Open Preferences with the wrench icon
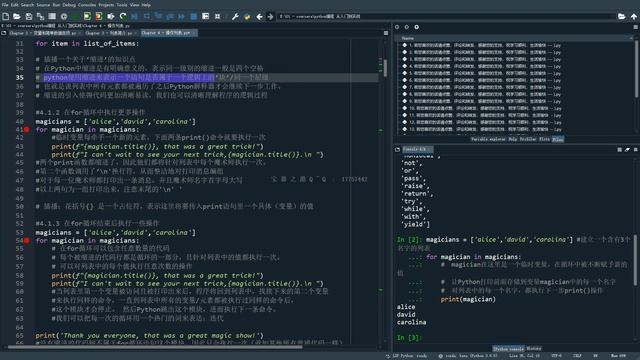Viewport: 640px width, 360px height. point(235,16)
